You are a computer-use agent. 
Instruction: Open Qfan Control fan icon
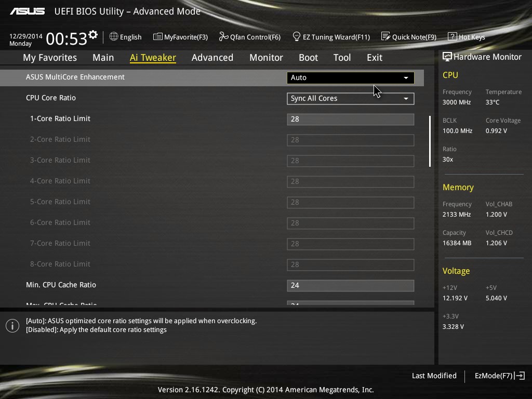223,36
